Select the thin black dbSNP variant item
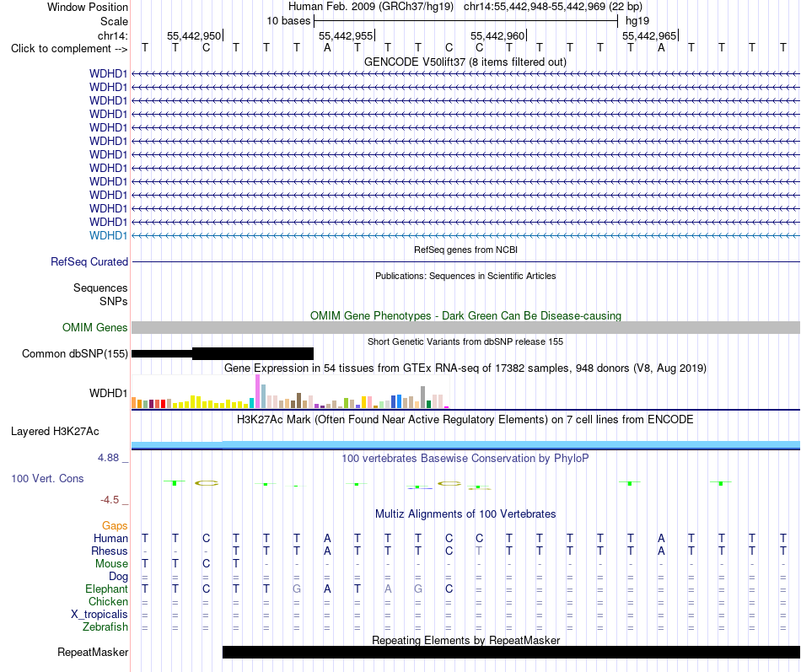This screenshot has height=672, width=801. pyautogui.click(x=162, y=353)
